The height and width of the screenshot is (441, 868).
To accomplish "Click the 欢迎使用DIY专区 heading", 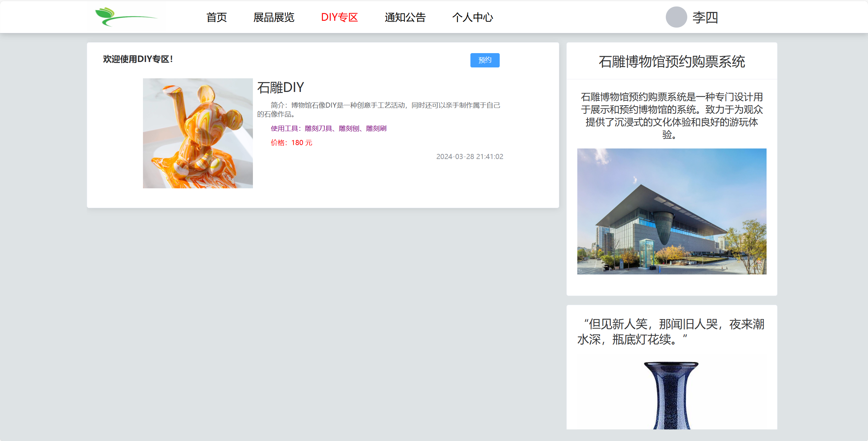I will click(138, 59).
